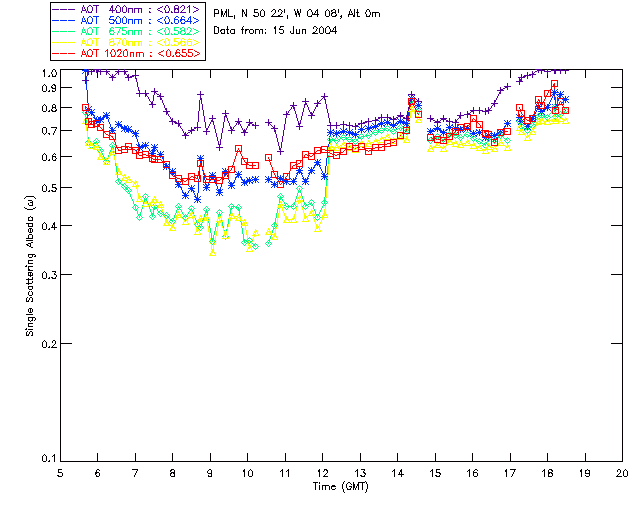The width and height of the screenshot is (640, 512).
Task: Click the AOT 1020nm legend entry
Action: tap(126, 53)
